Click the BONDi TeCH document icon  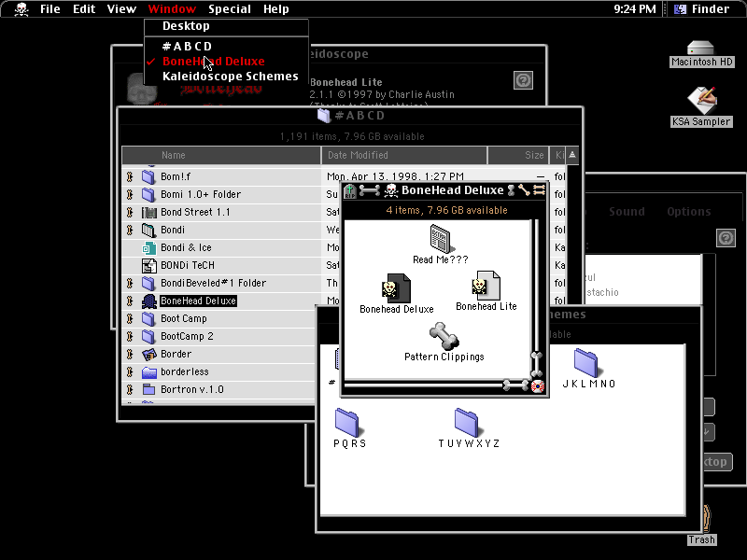tap(149, 265)
